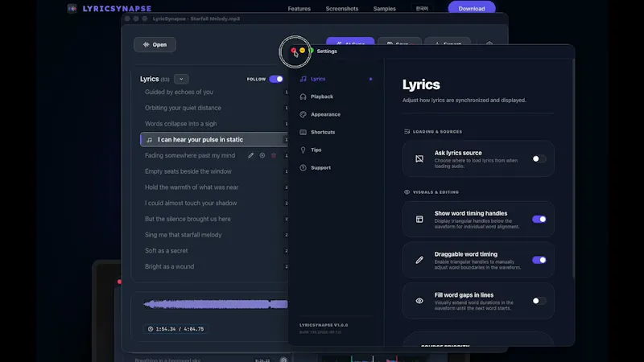Image resolution: width=644 pixels, height=362 pixels.
Task: Click the Loading & Sources section icon
Action: pyautogui.click(x=407, y=132)
